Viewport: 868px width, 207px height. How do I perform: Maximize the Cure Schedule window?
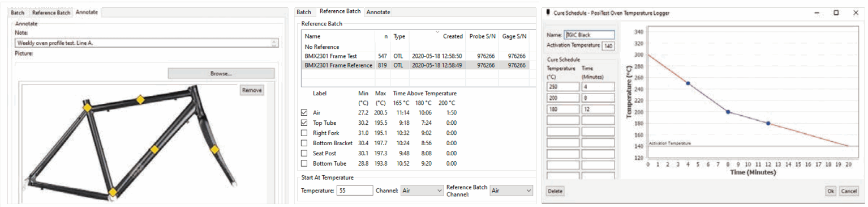(x=836, y=12)
